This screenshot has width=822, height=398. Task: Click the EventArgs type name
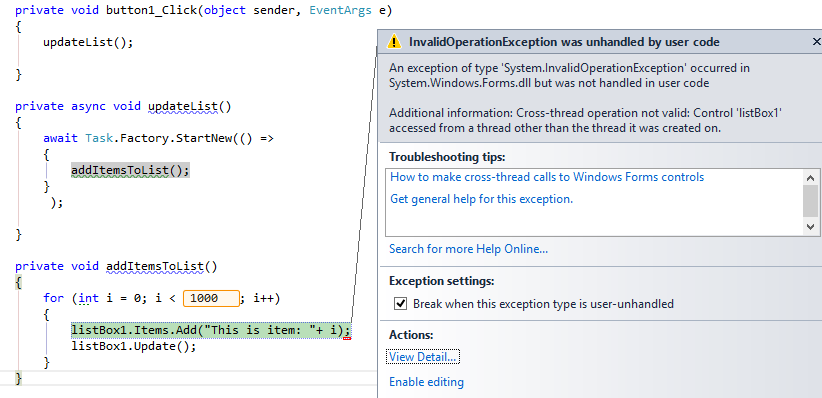point(340,10)
